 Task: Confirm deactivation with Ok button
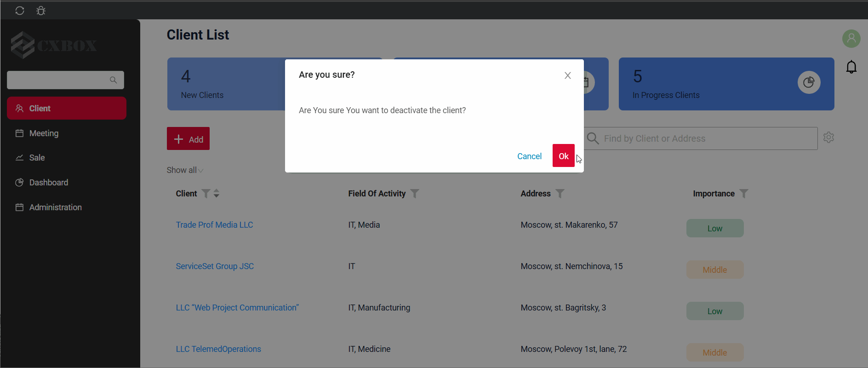[x=563, y=156]
